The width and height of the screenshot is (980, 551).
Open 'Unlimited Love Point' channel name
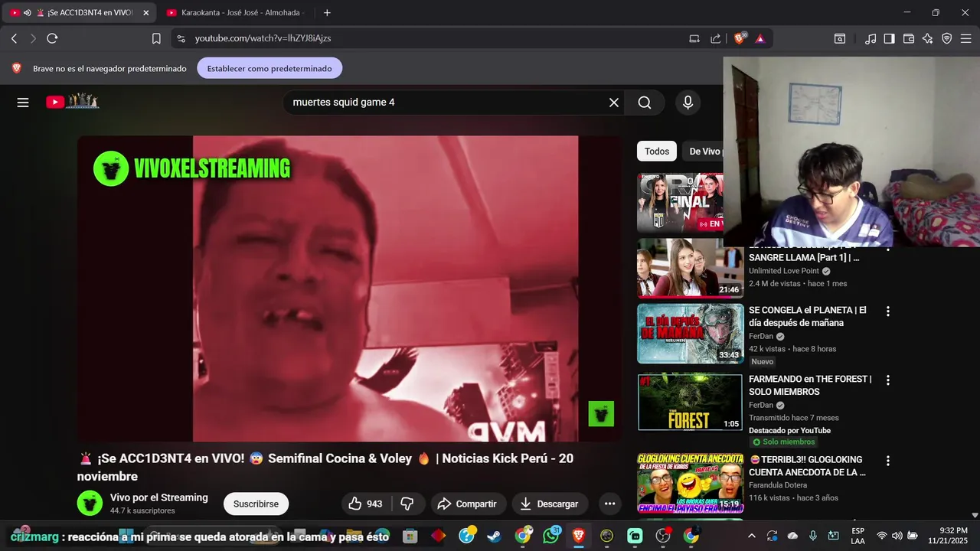[x=784, y=271]
